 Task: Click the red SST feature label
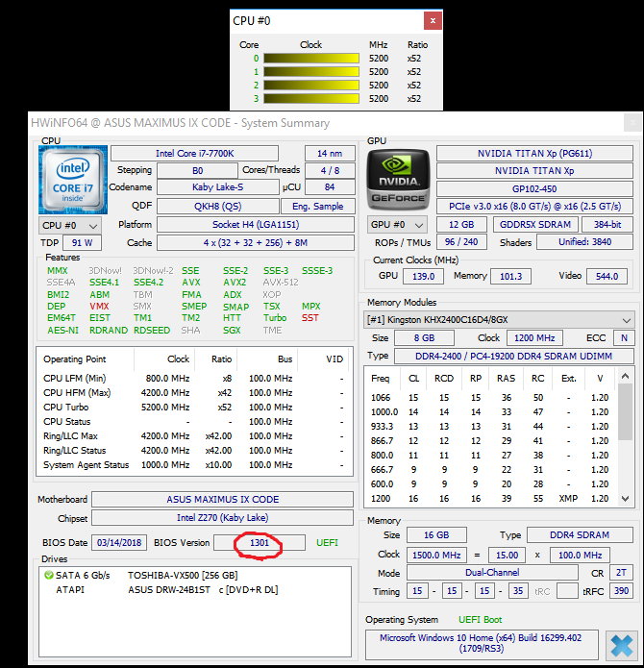coord(310,318)
